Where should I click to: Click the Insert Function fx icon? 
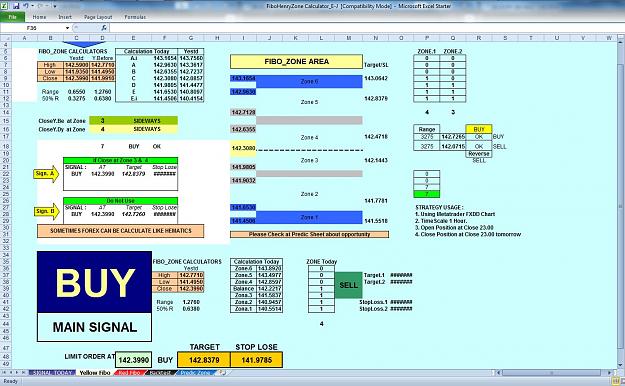pos(104,28)
